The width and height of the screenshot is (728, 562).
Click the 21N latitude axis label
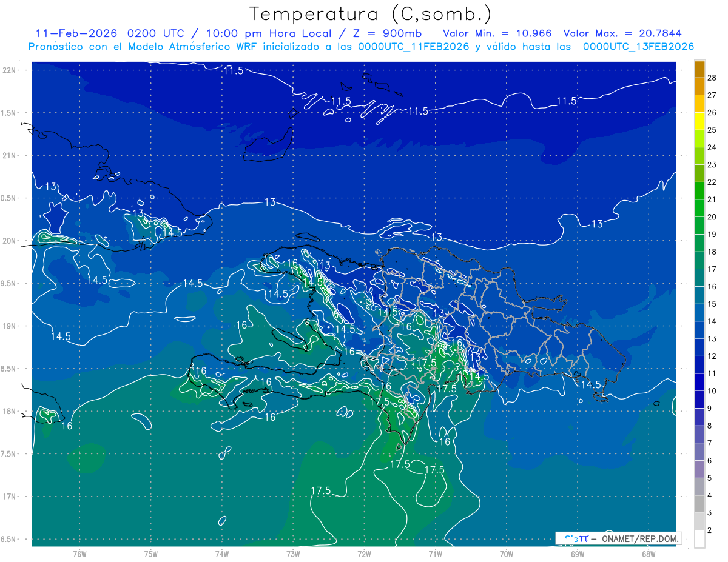pos(10,156)
